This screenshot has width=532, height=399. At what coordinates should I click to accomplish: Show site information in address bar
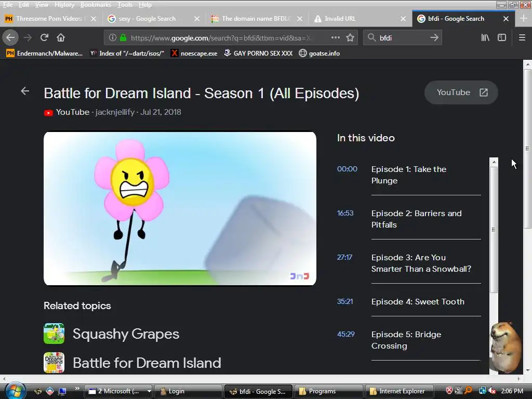tap(113, 37)
